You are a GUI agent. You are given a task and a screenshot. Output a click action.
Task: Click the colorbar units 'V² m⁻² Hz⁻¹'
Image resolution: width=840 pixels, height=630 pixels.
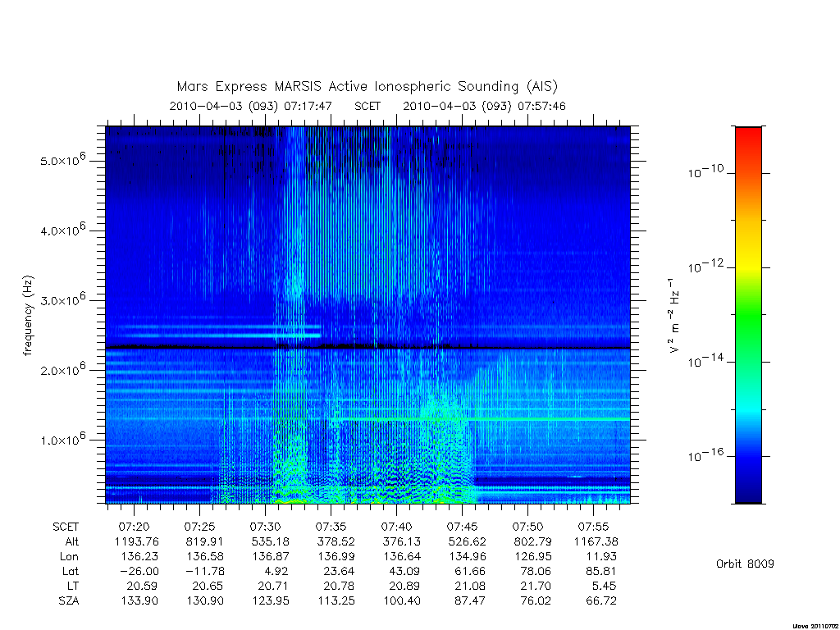(x=673, y=315)
